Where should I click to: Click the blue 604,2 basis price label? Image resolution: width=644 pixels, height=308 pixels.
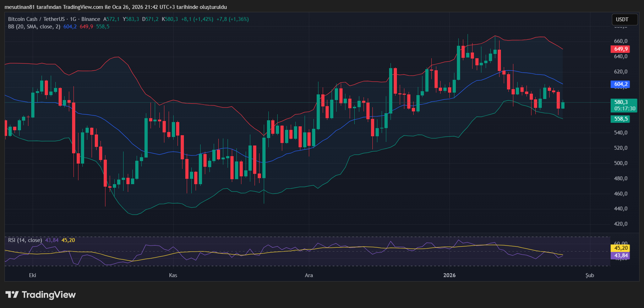[621, 84]
